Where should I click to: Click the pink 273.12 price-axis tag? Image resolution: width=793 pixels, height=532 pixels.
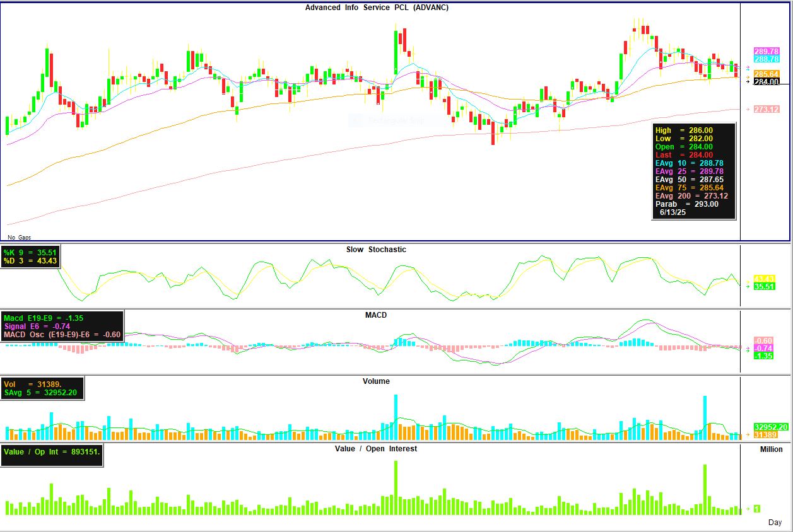coord(767,109)
